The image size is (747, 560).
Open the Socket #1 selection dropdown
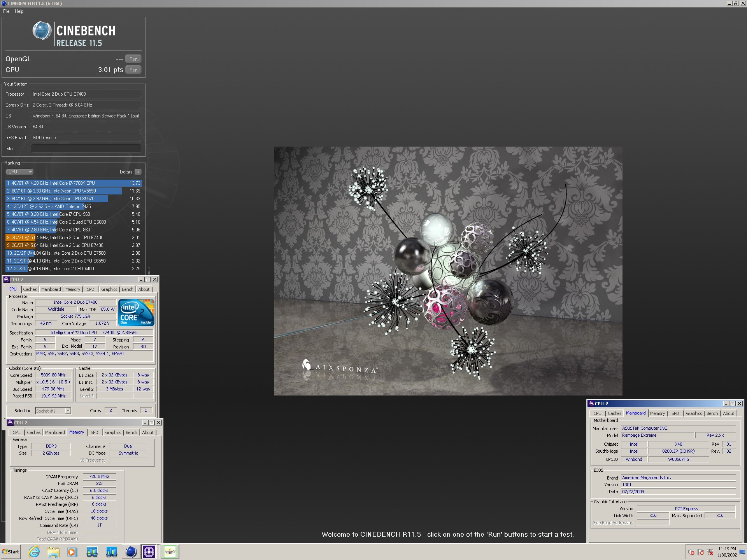point(53,411)
